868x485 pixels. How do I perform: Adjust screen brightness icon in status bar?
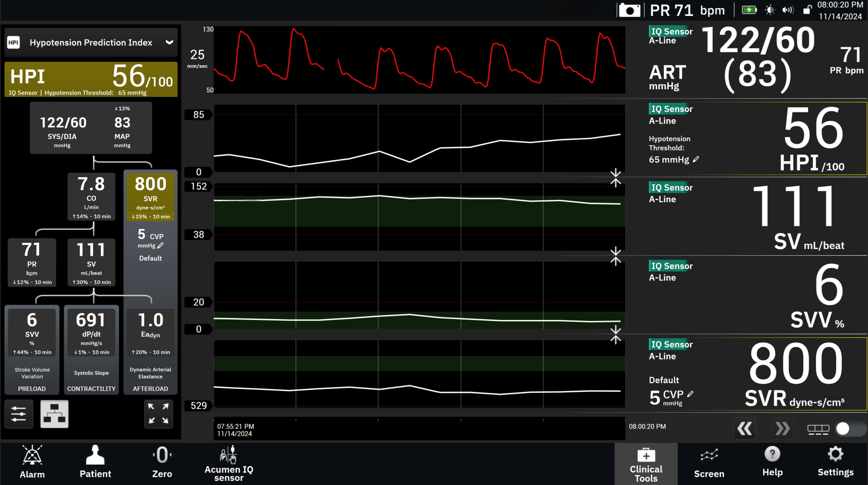pos(770,10)
